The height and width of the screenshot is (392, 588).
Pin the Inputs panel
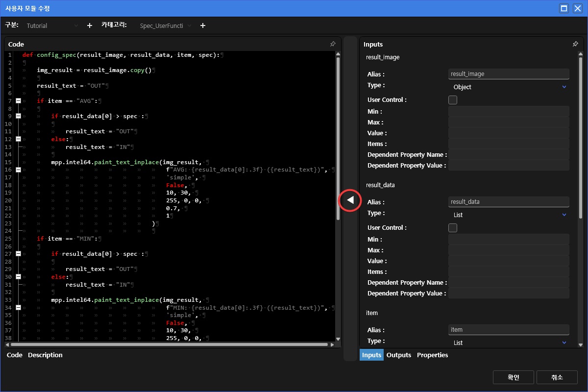pos(575,44)
